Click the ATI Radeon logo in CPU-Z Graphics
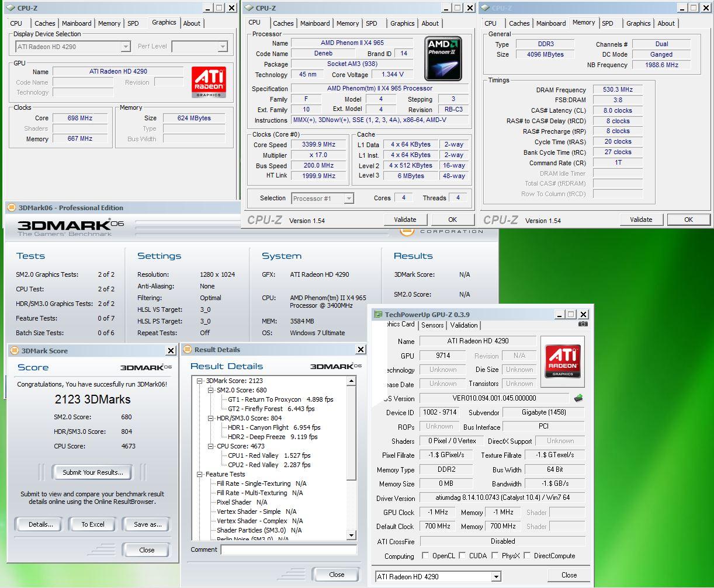714x588 pixels. (209, 81)
